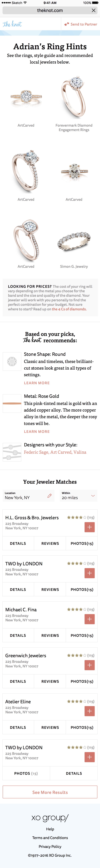Open the Privacy Policy footer link
The height and width of the screenshot is (868, 100).
tap(50, 846)
